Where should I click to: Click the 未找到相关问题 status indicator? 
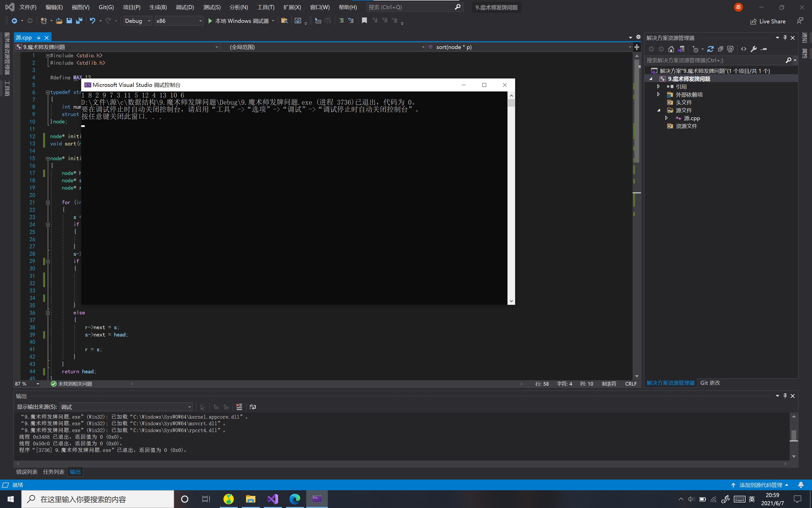(x=72, y=384)
